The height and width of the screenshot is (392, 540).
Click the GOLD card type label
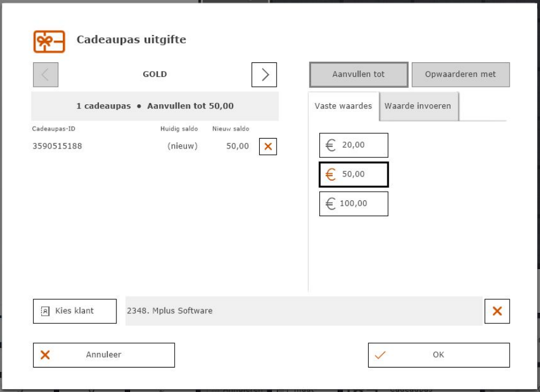click(155, 75)
